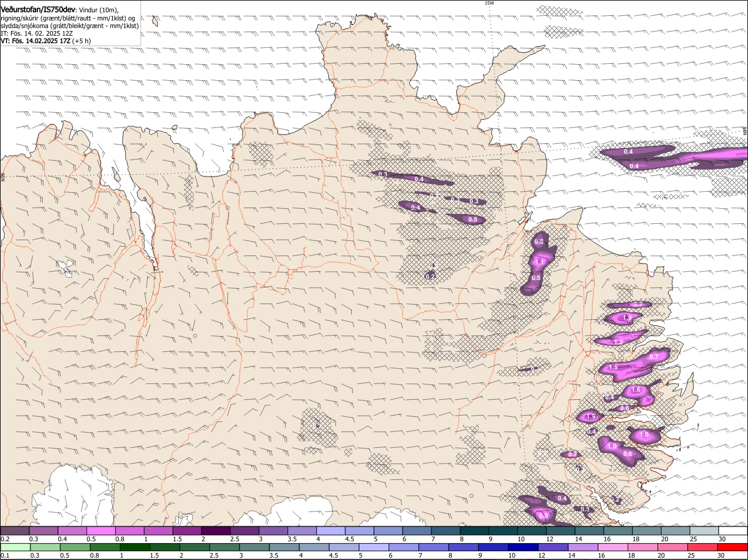Click the snow legend swatch between 4.5 and 5
The width and height of the screenshot is (748, 560).
[x=359, y=531]
